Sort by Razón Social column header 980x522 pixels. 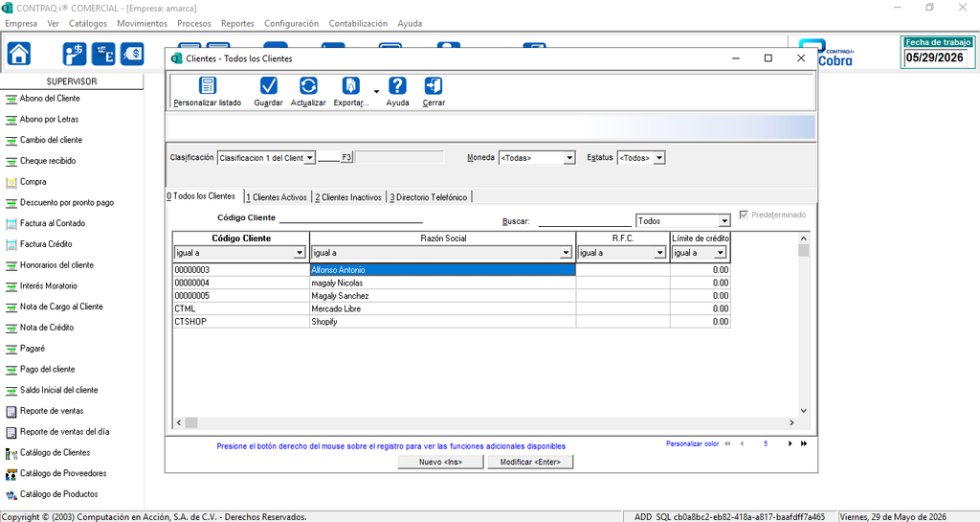pyautogui.click(x=443, y=238)
